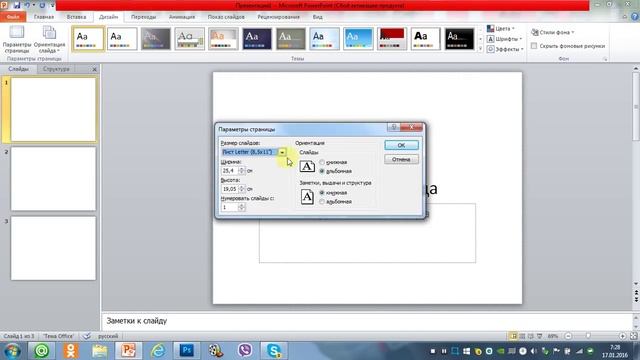The width and height of the screenshot is (640, 360).
Task: Select книжная for Заметки, выдачи и структура
Action: [322, 193]
